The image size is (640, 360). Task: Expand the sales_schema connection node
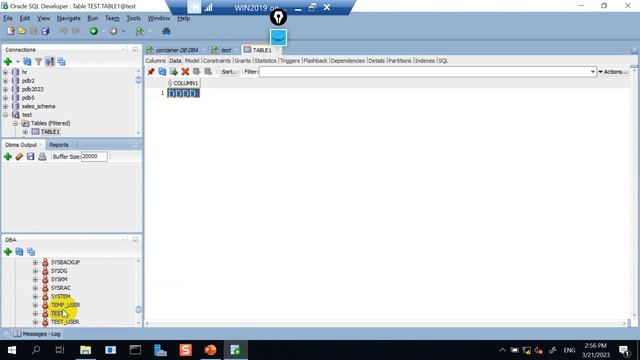point(5,107)
